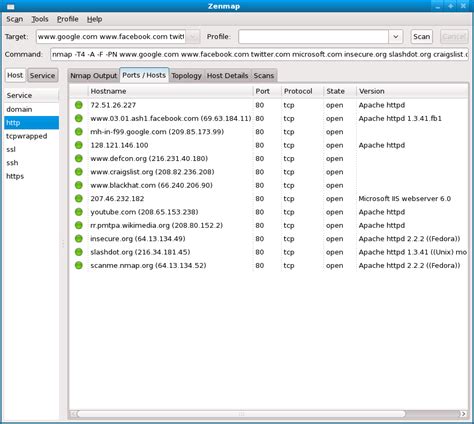Click the horizontal scrollbar thumb below results
The width and height of the screenshot is (474, 424).
pyautogui.click(x=241, y=414)
